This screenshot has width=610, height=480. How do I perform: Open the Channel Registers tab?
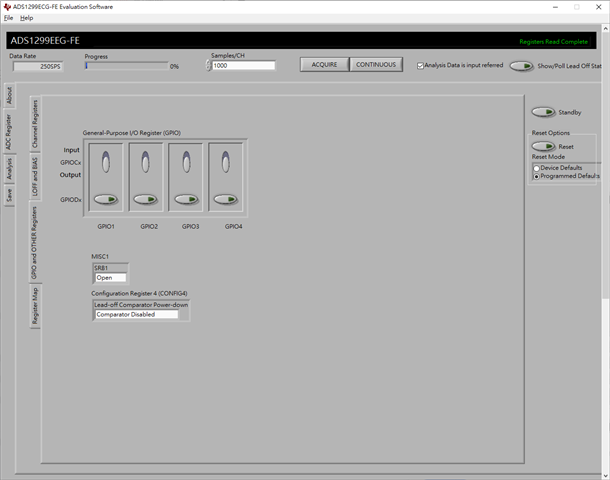[x=35, y=124]
